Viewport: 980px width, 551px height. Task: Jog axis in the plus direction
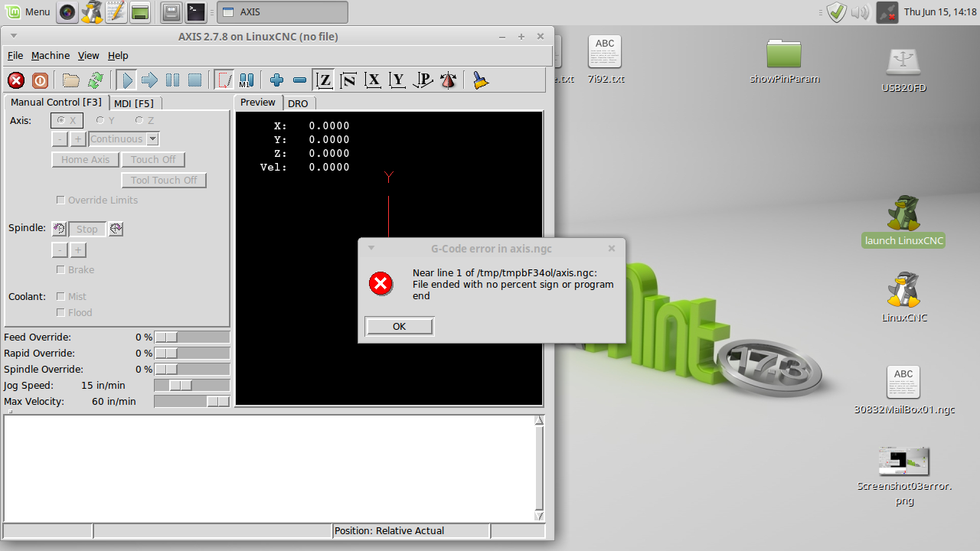click(78, 139)
